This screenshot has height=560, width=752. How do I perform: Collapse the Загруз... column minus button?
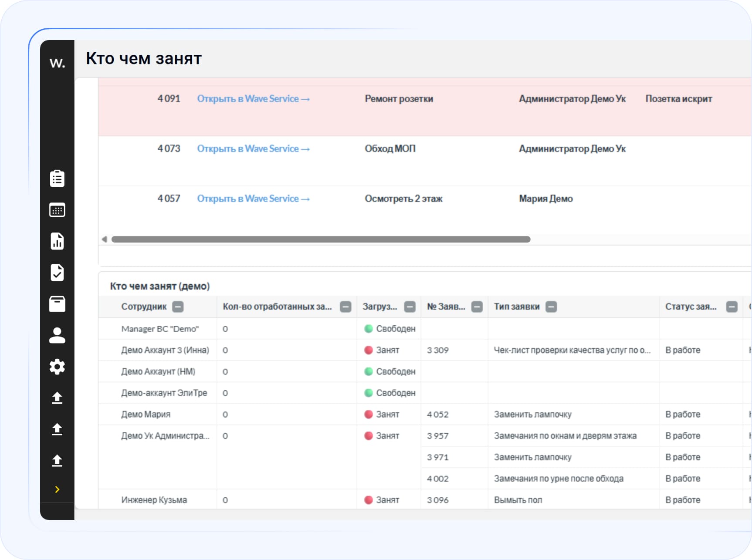pos(410,307)
